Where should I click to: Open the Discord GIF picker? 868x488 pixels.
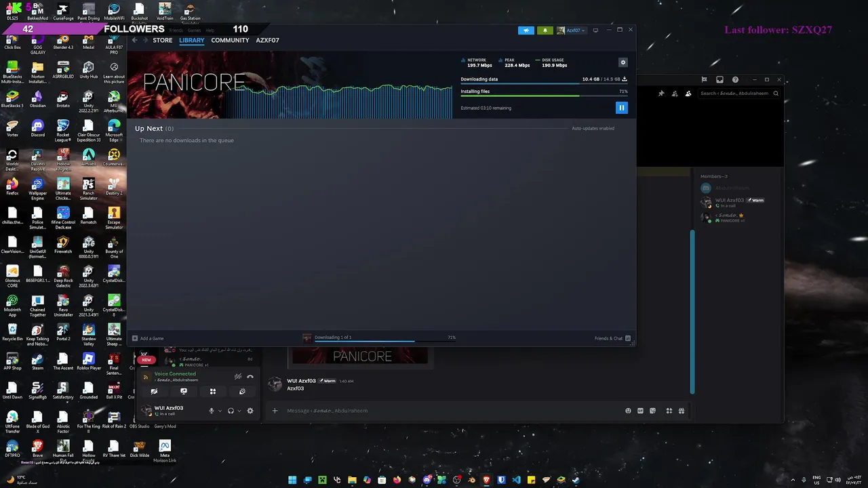640,411
